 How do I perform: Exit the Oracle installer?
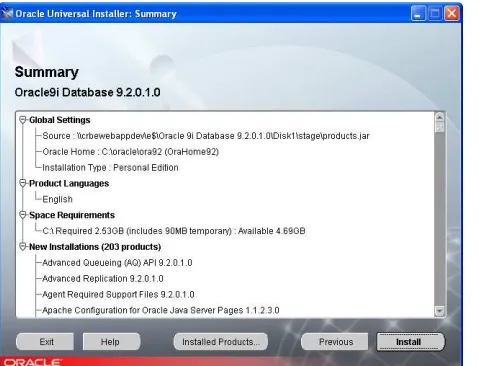pyautogui.click(x=45, y=342)
